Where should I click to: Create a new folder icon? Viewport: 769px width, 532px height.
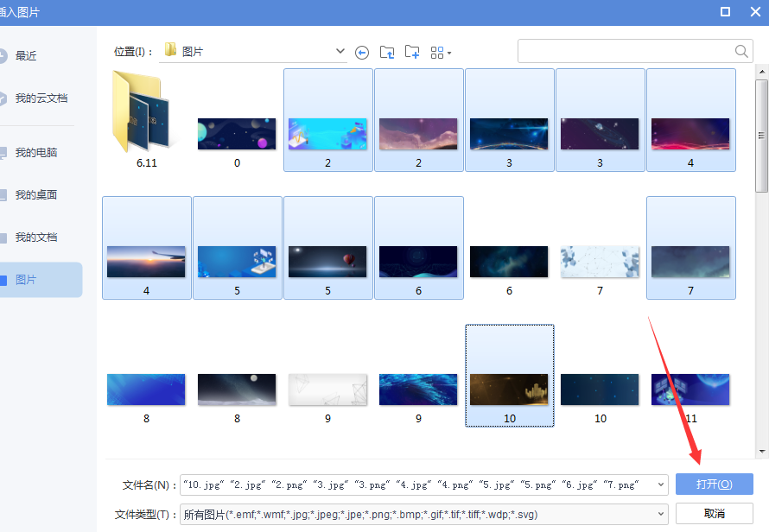pyautogui.click(x=412, y=52)
